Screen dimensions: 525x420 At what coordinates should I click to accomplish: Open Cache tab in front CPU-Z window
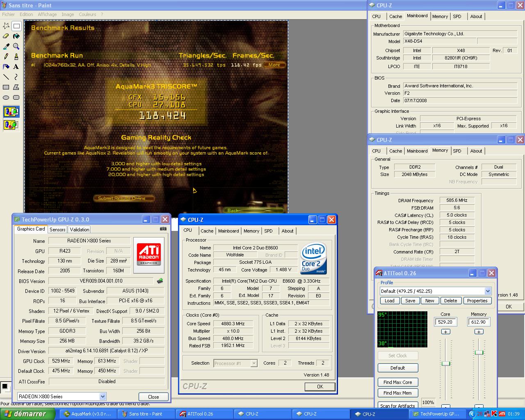[x=207, y=231]
